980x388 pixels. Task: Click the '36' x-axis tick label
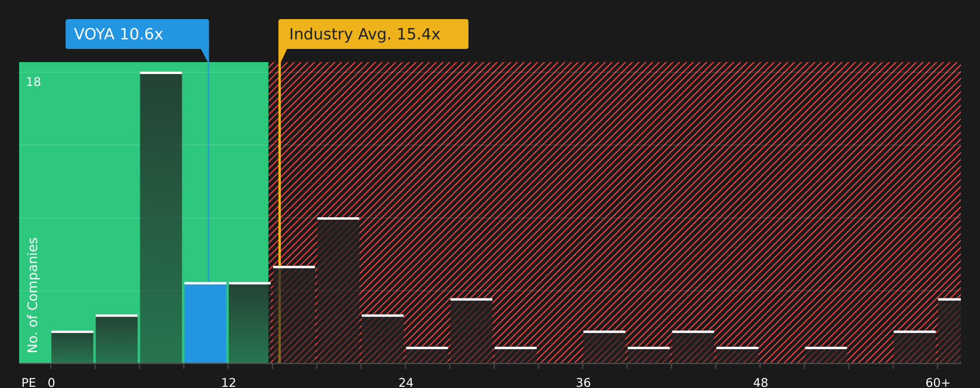tap(583, 383)
